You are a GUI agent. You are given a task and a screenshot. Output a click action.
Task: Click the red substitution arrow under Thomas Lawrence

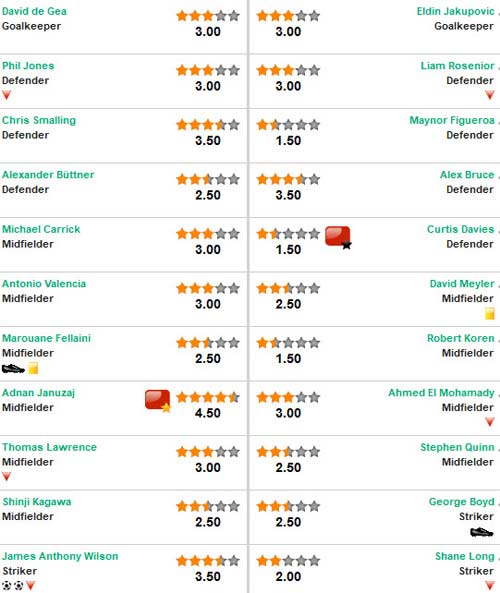click(6, 477)
